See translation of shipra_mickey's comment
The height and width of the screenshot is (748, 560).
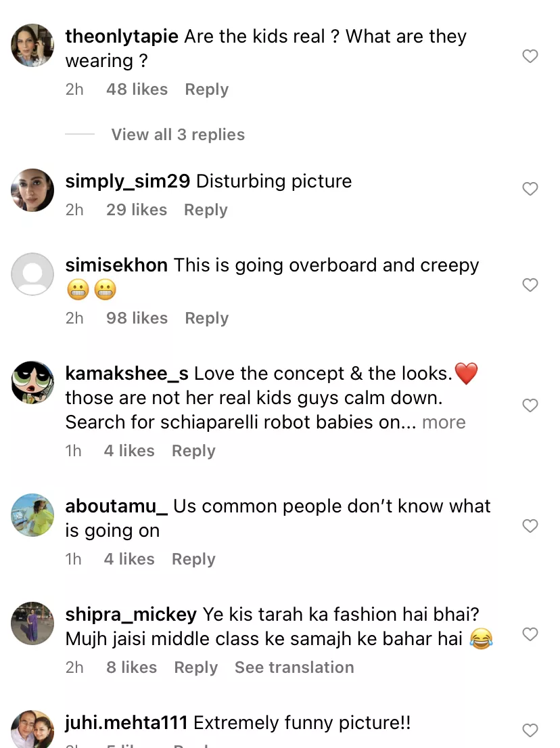coord(294,667)
